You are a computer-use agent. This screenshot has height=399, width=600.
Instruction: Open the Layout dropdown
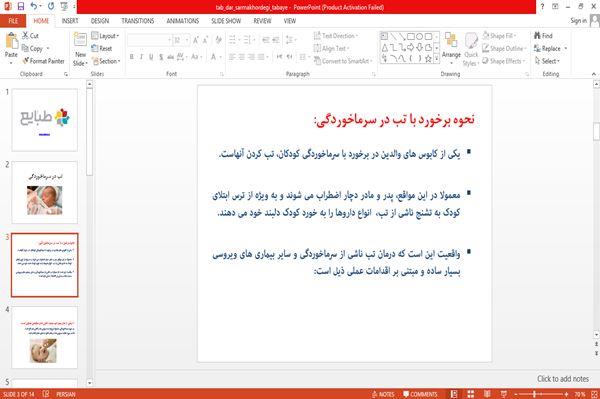coord(106,36)
